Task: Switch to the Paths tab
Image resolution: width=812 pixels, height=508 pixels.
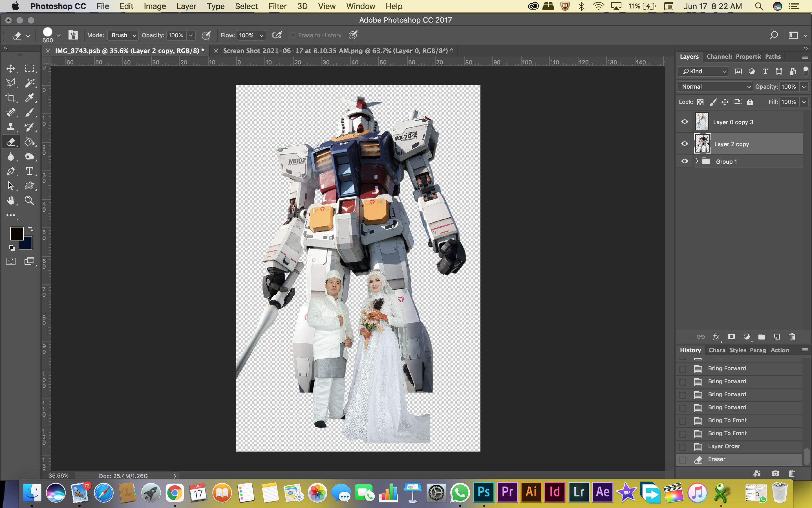Action: pyautogui.click(x=773, y=56)
